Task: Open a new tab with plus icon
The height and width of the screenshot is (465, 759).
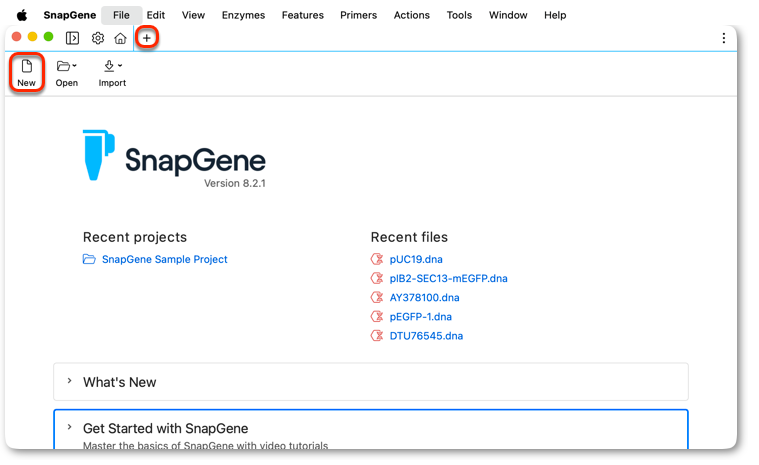Action: coord(147,38)
